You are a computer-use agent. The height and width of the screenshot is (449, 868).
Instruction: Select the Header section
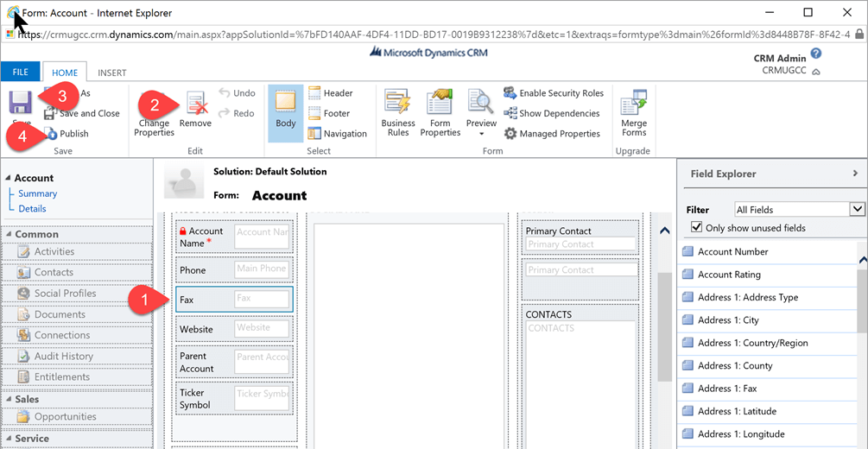pos(331,93)
